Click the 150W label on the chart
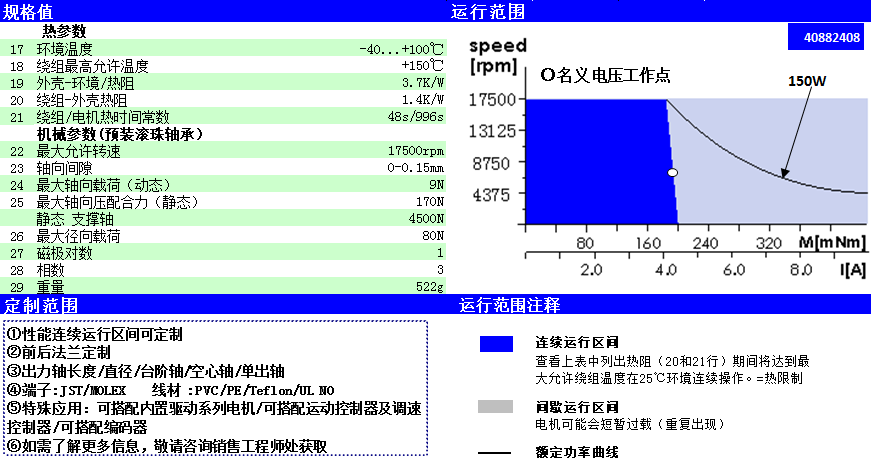 point(808,81)
